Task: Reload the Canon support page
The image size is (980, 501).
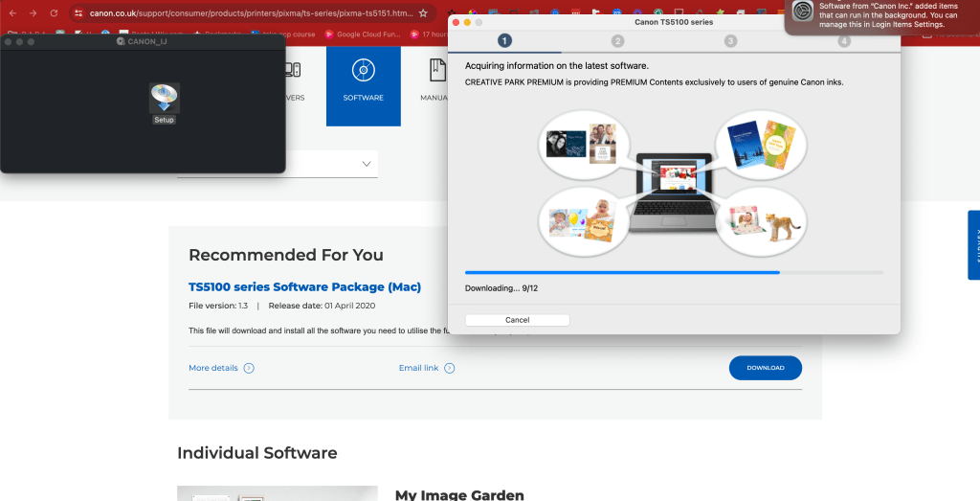Action: [x=54, y=13]
